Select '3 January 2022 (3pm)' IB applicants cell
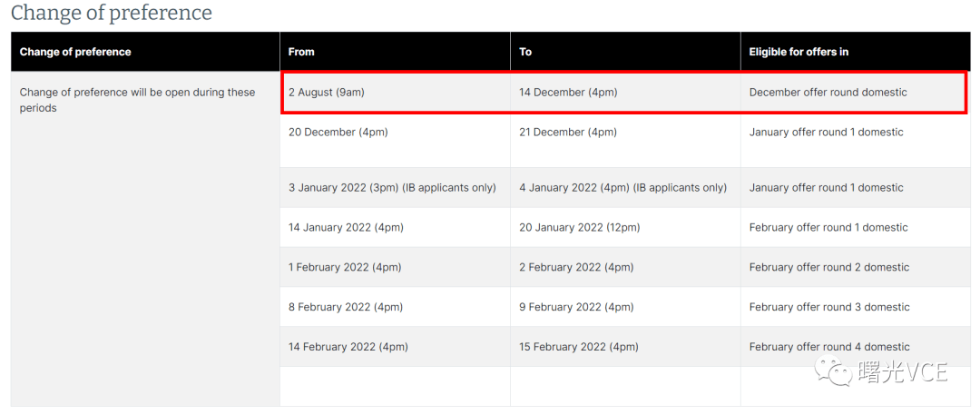 point(395,188)
